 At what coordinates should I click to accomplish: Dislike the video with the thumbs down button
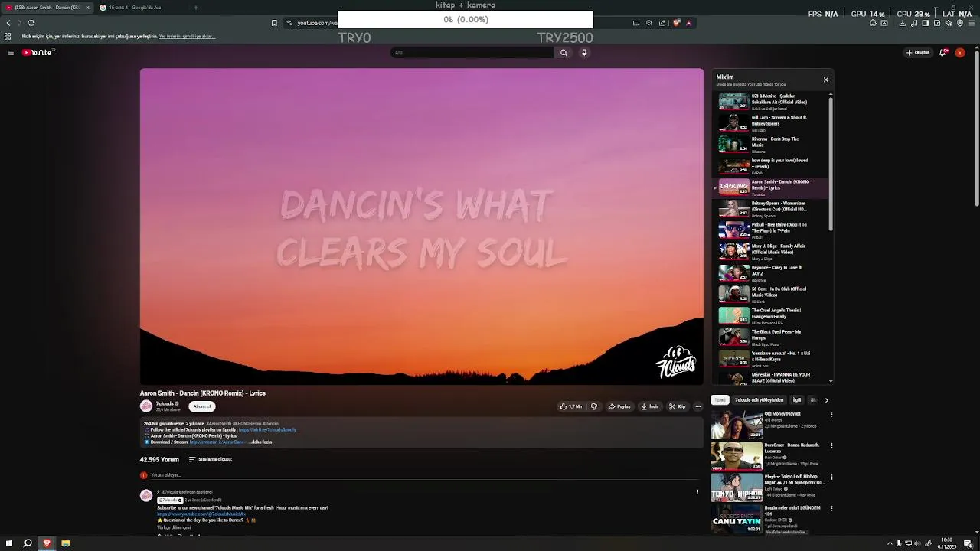(x=593, y=406)
